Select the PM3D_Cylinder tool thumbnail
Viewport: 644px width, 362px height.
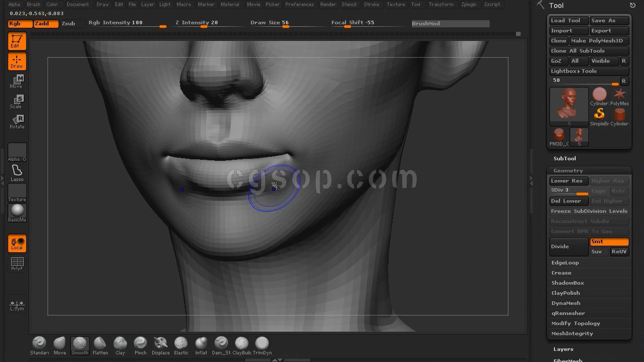559,137
